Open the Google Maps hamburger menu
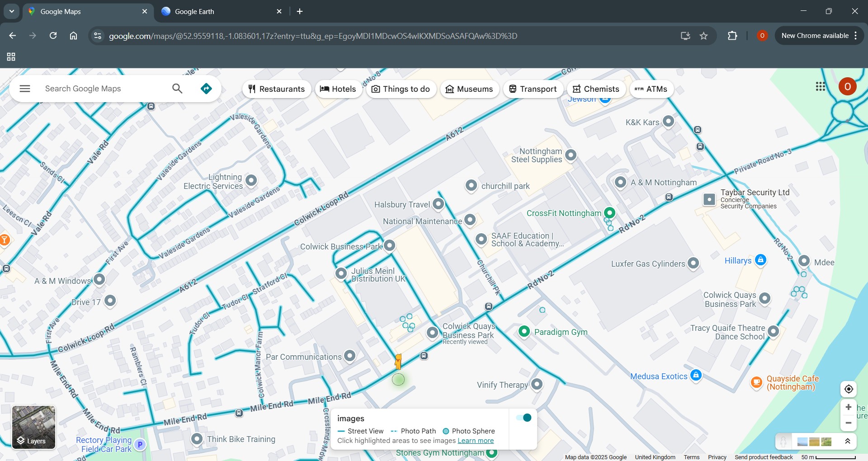Image resolution: width=868 pixels, height=461 pixels. pos(25,89)
